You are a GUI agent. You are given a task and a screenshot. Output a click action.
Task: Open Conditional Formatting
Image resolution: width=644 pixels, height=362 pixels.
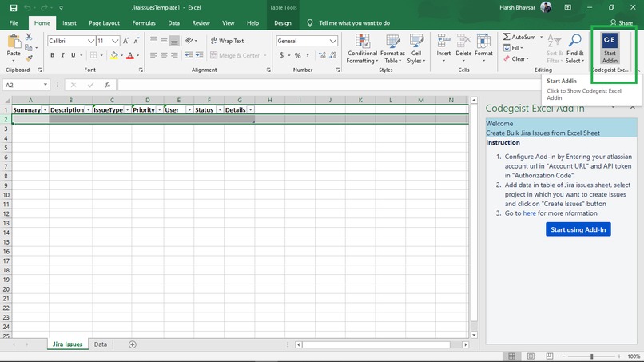362,49
